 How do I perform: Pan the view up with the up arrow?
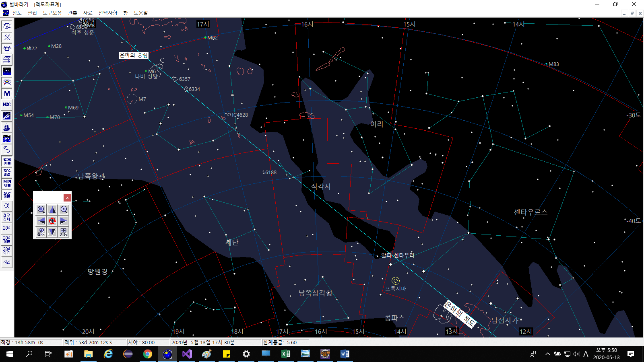point(52,210)
